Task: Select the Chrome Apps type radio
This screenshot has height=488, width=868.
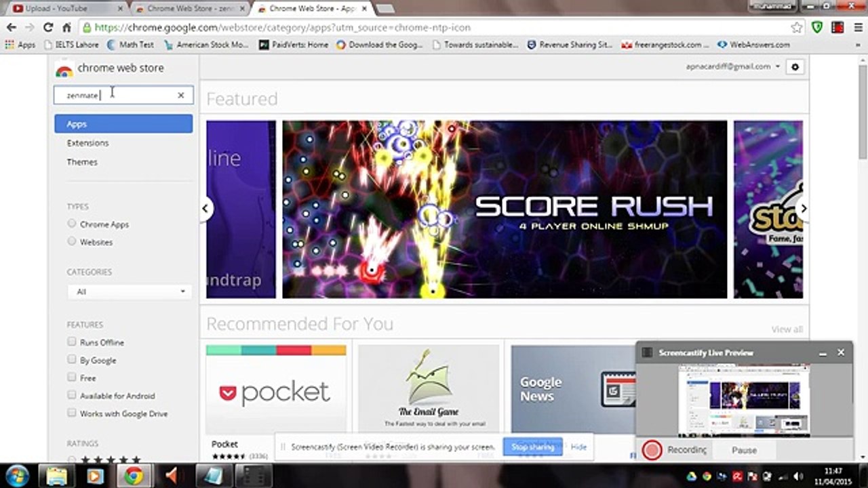Action: pyautogui.click(x=72, y=224)
